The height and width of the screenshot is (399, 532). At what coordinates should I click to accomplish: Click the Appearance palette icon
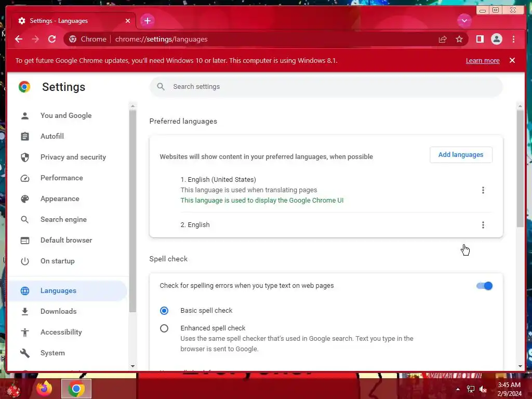click(x=25, y=199)
